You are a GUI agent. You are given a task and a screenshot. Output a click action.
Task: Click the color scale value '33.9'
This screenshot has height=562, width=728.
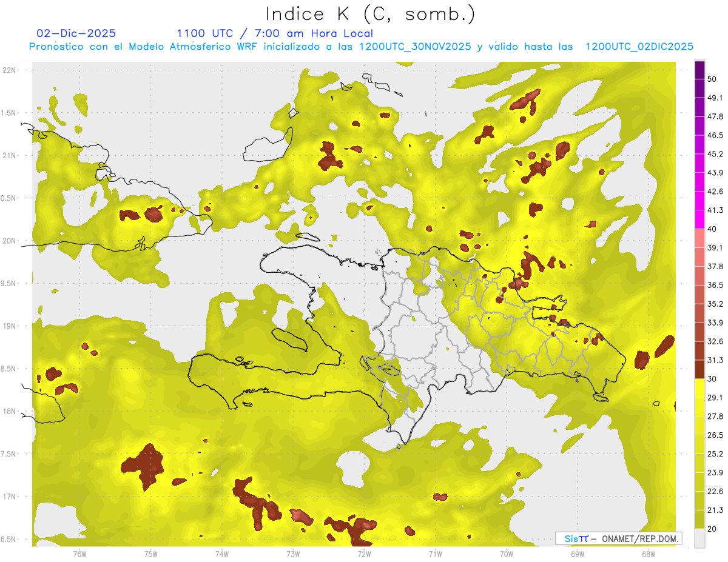coord(715,323)
